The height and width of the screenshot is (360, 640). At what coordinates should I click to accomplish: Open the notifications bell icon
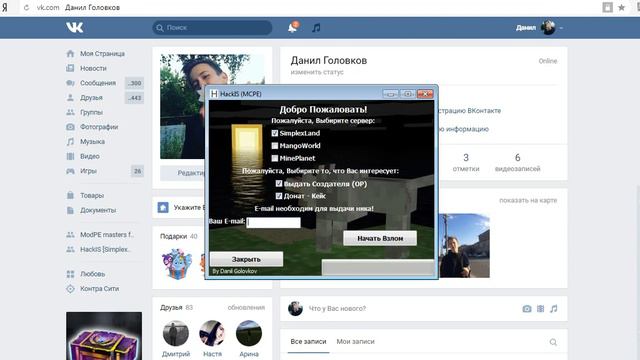coord(293,27)
